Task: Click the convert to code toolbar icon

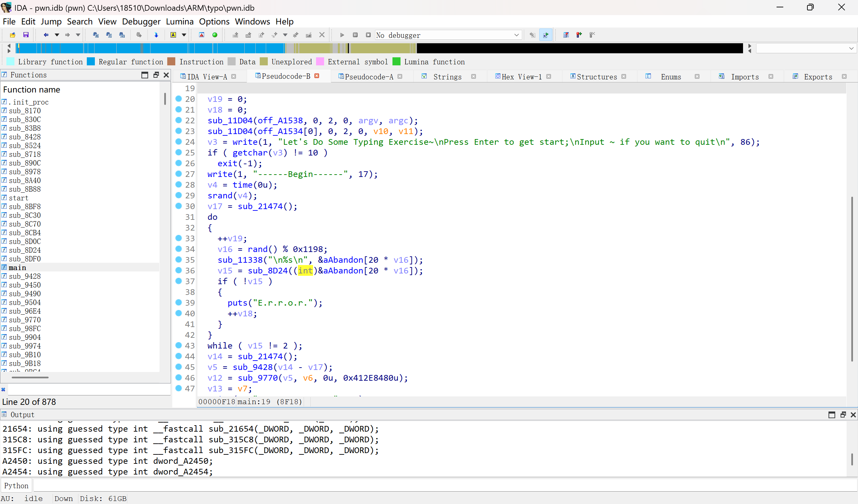Action: click(235, 35)
